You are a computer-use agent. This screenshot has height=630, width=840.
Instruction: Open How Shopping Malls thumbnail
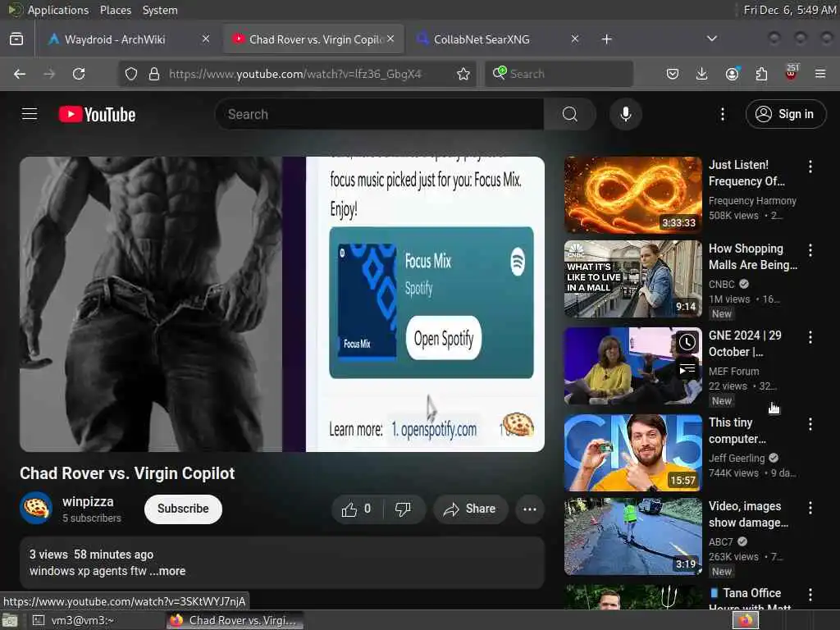[x=632, y=279]
